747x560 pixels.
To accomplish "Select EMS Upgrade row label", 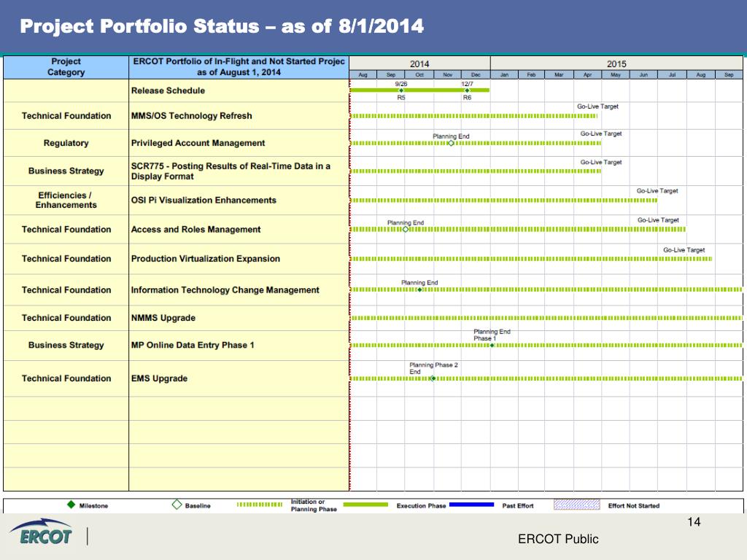I will coord(159,378).
